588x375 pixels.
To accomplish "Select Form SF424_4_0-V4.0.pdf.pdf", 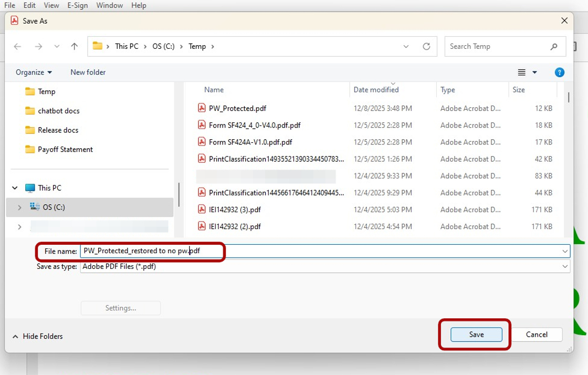I will (x=255, y=125).
